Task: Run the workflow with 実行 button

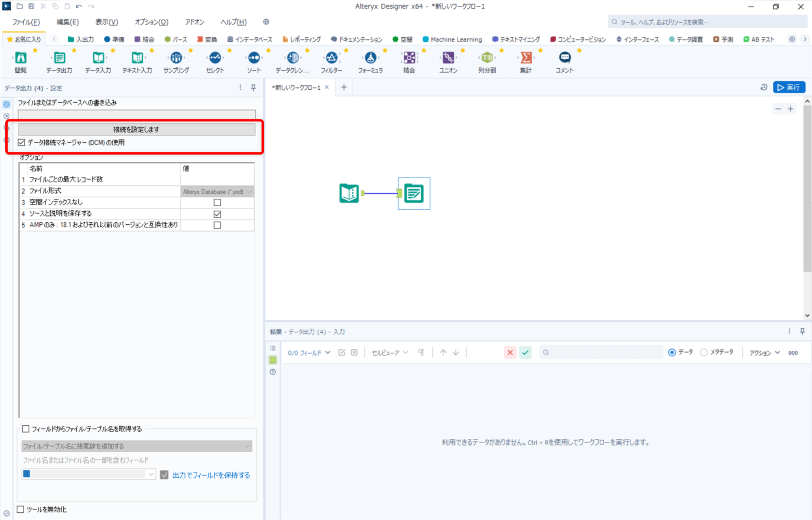Action: click(x=789, y=87)
